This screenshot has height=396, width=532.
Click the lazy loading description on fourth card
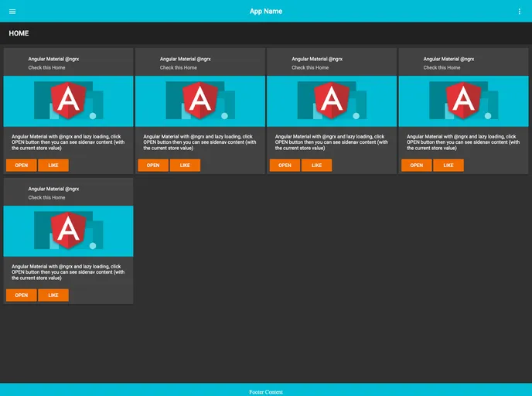[x=463, y=142]
